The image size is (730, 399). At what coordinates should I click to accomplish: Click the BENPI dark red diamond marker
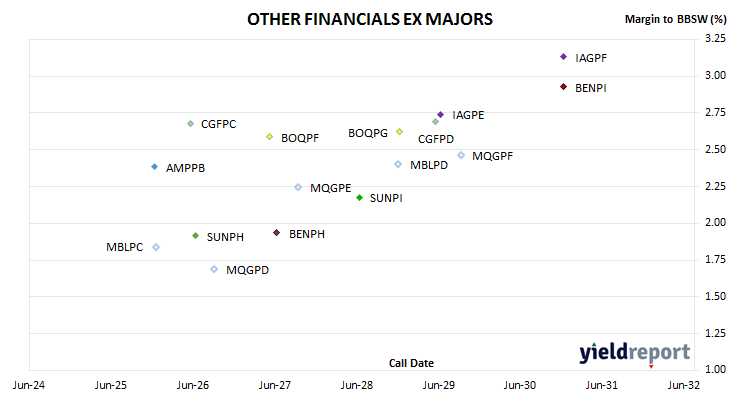(563, 87)
